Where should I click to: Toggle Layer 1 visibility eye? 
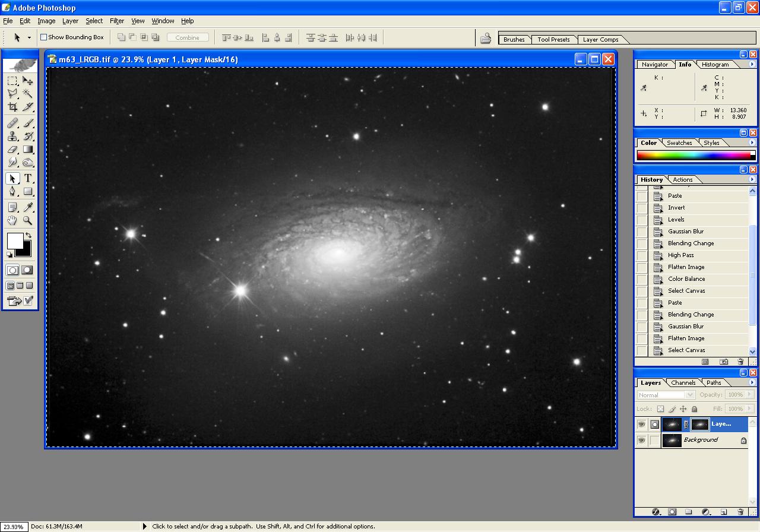coord(641,425)
